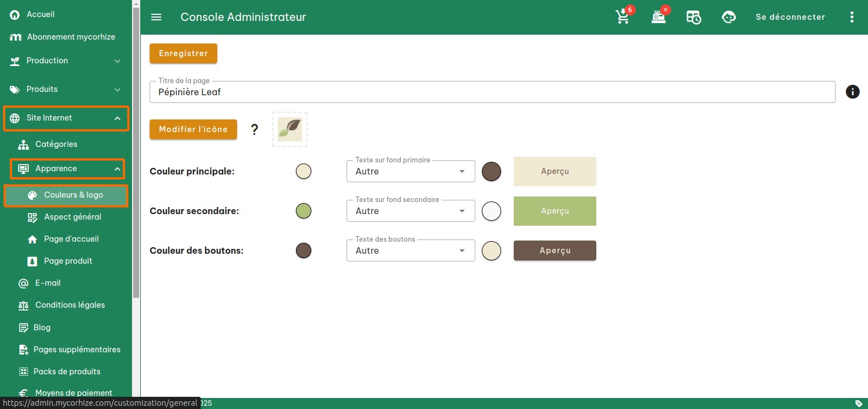
Task: Open 'Texte sur fond primaire' dropdown
Action: pyautogui.click(x=410, y=171)
